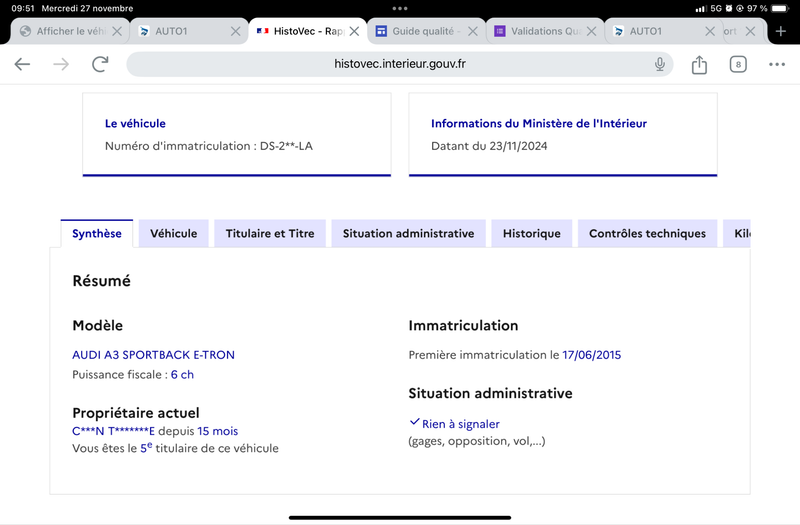Image resolution: width=800 pixels, height=525 pixels.
Task: Close the Validations tab
Action: click(x=591, y=31)
